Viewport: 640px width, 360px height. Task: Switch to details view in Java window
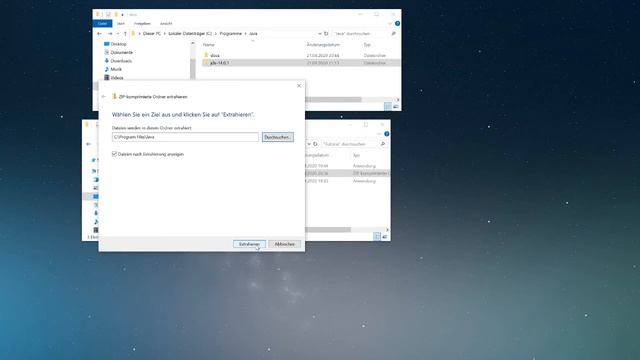(x=387, y=107)
